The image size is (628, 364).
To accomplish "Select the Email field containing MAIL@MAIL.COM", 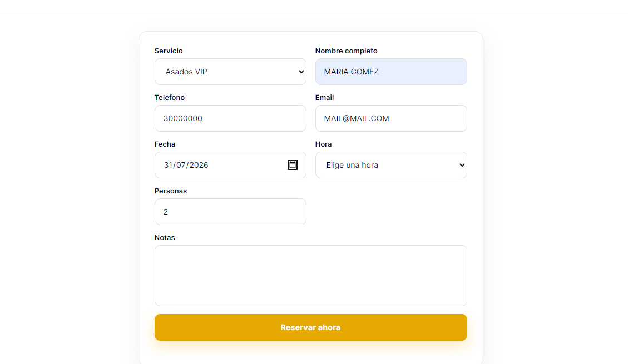I will (x=391, y=118).
